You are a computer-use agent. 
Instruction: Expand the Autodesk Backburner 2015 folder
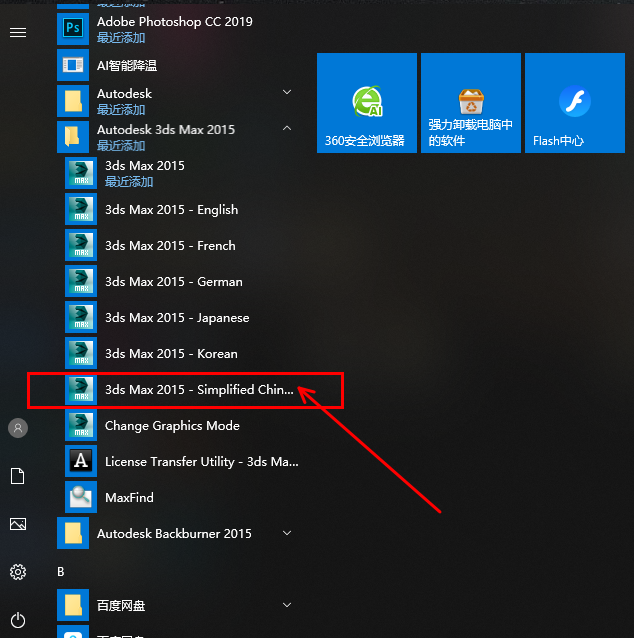287,534
